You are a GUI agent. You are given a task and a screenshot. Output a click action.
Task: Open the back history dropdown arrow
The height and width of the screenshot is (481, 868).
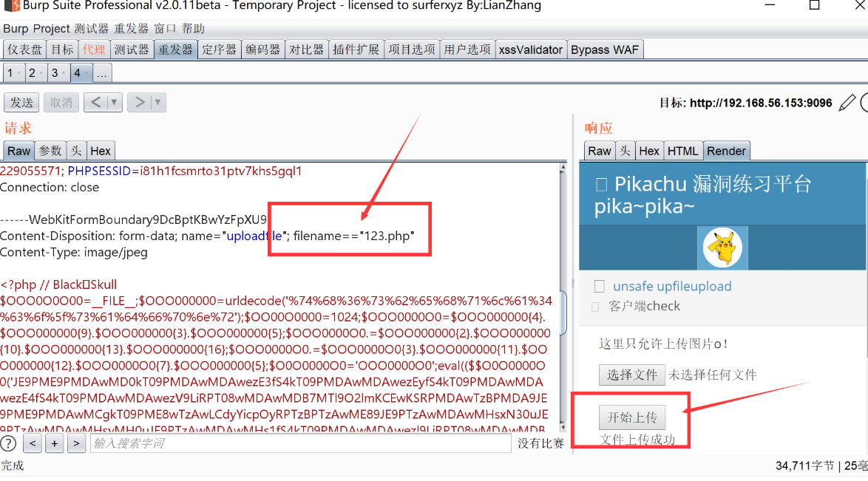(x=114, y=103)
